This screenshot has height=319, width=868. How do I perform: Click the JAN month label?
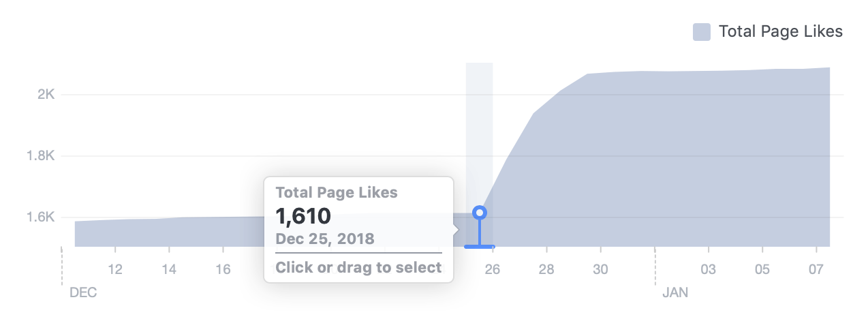coord(675,292)
